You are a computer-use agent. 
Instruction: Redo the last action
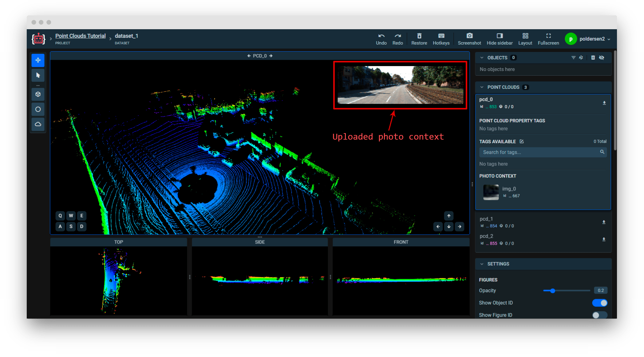[x=398, y=39]
